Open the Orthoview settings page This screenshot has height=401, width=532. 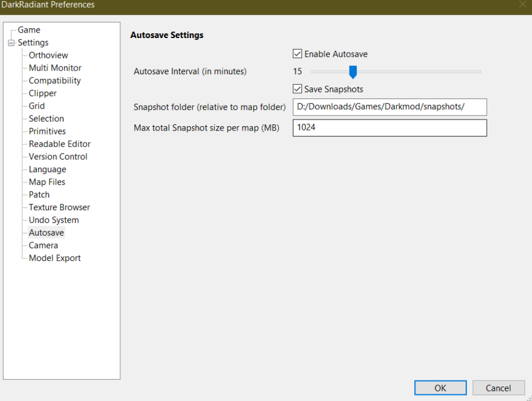[x=48, y=55]
